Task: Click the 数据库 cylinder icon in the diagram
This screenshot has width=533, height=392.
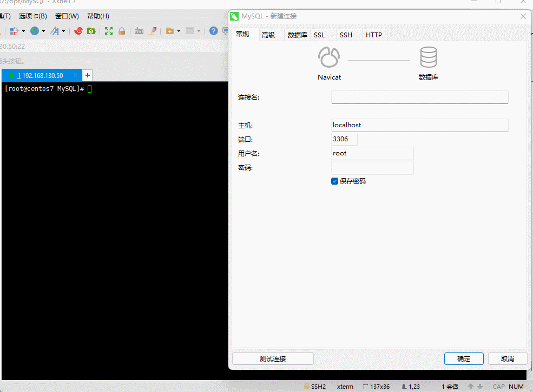Action: point(429,57)
